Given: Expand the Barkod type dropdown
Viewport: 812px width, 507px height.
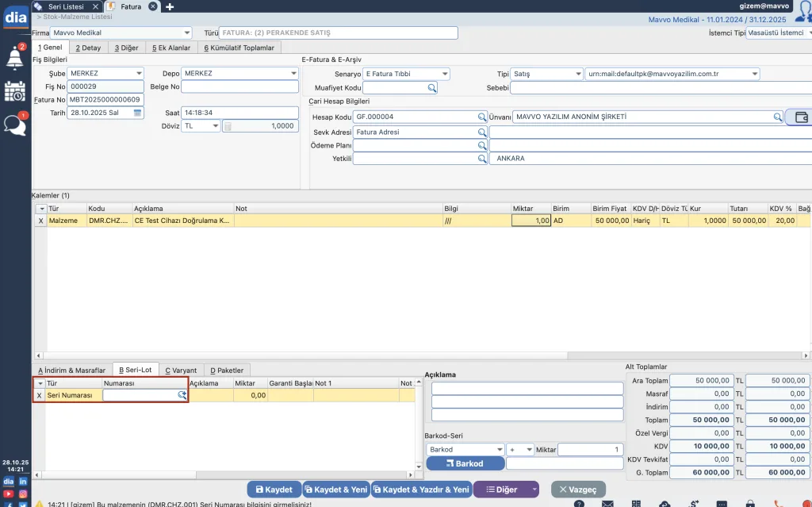Looking at the screenshot, I should tap(498, 450).
